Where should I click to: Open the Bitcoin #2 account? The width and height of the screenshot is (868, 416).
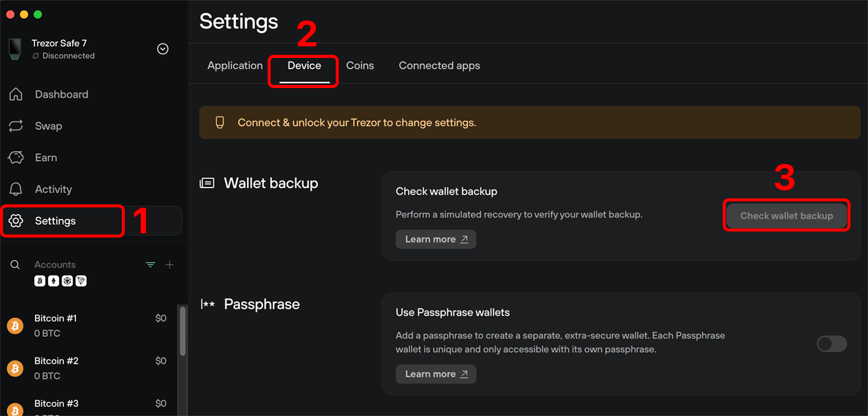[x=89, y=368]
